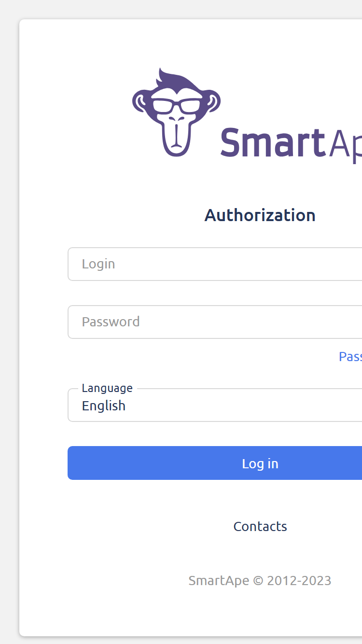Click the Authorization heading
Viewport: 362px width, 644px height.
click(x=260, y=215)
